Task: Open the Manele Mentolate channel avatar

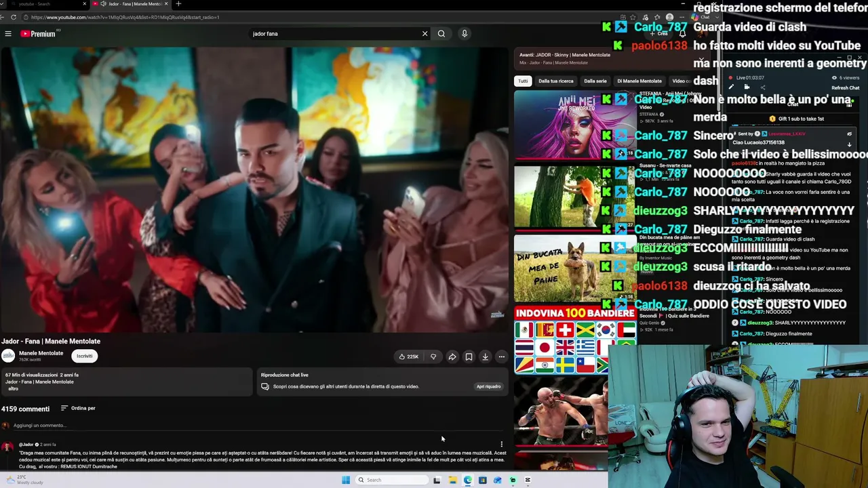Action: coord(8,356)
